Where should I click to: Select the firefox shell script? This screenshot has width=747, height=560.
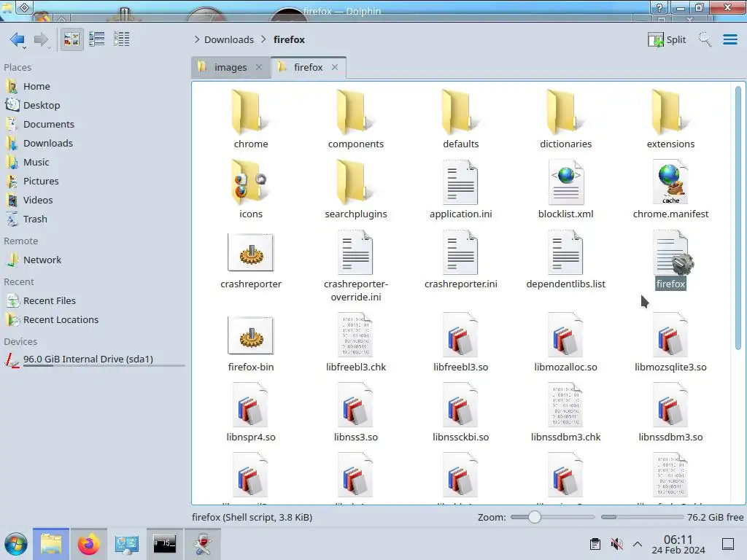point(670,260)
